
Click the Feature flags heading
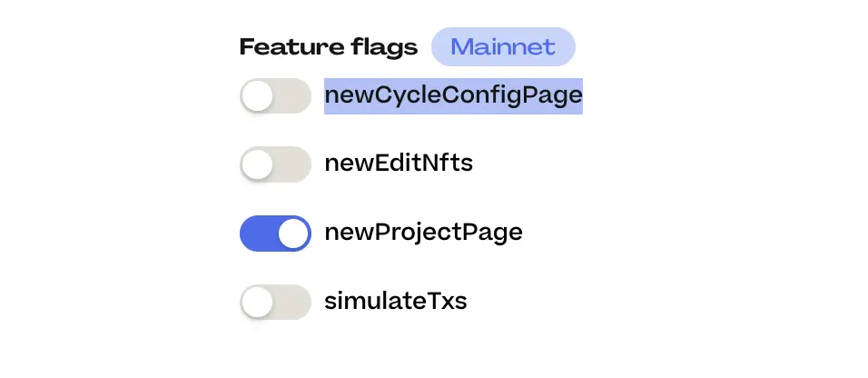pos(329,47)
